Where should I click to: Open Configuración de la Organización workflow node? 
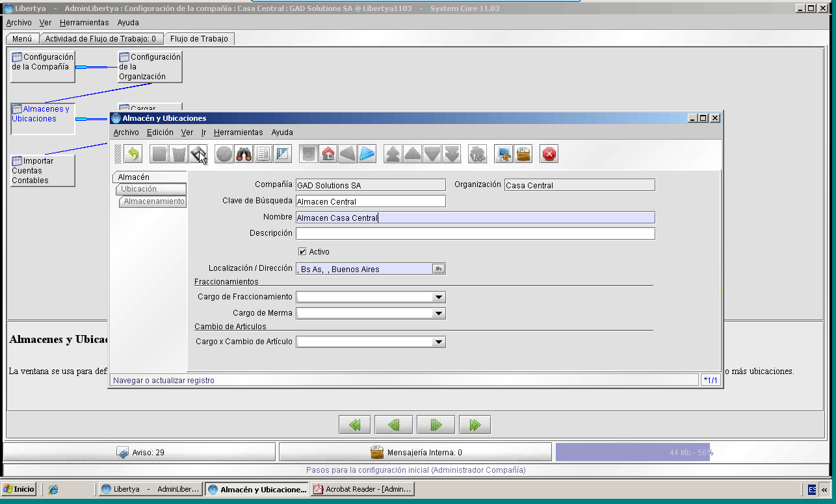(x=150, y=66)
